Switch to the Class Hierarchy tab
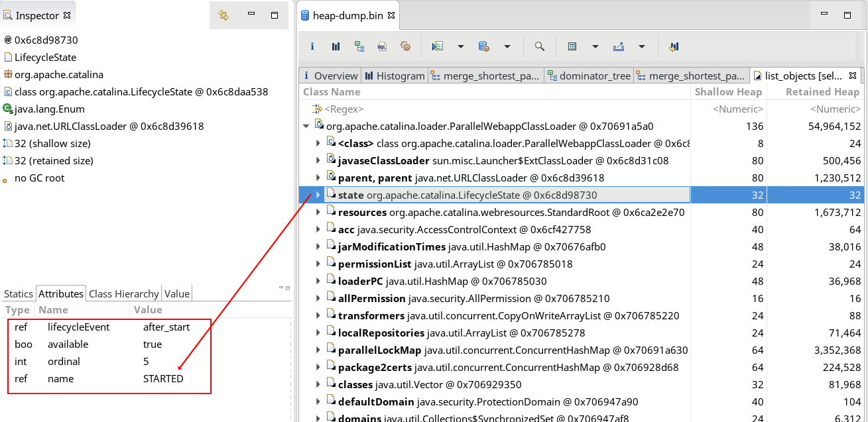 (124, 293)
